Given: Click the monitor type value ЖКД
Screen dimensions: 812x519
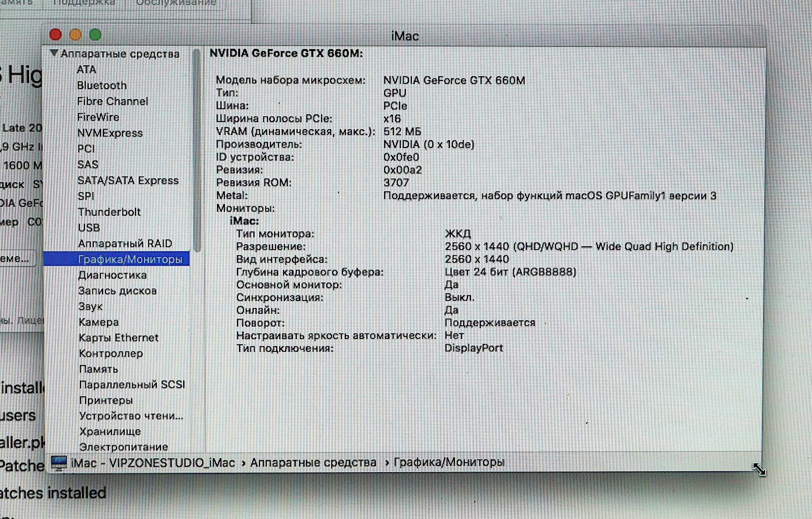Looking at the screenshot, I should [x=458, y=234].
